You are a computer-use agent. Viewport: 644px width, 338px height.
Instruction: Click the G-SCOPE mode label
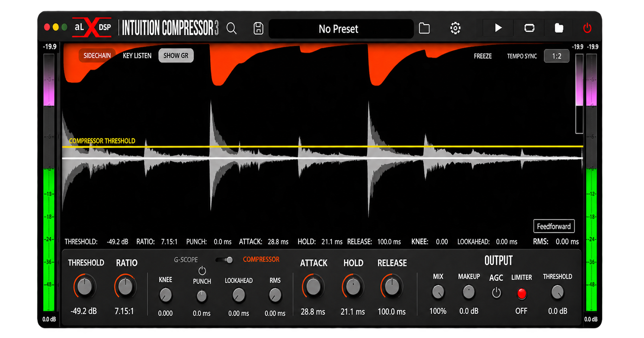[186, 260]
